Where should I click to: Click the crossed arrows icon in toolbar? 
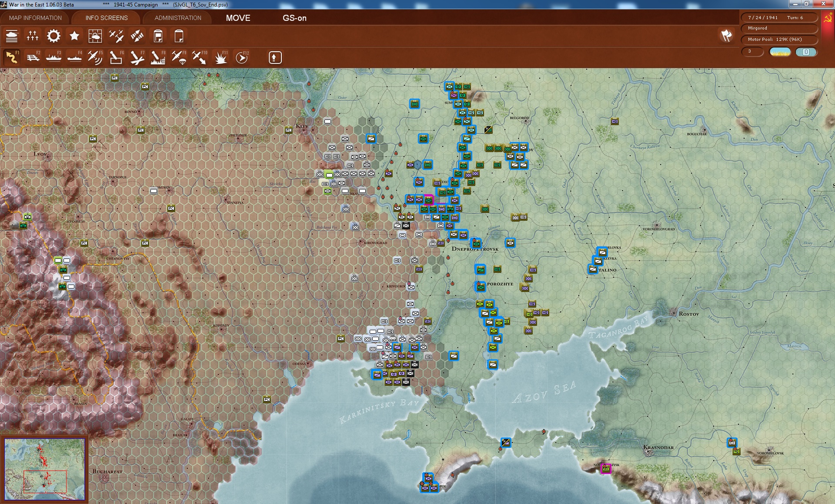point(137,36)
